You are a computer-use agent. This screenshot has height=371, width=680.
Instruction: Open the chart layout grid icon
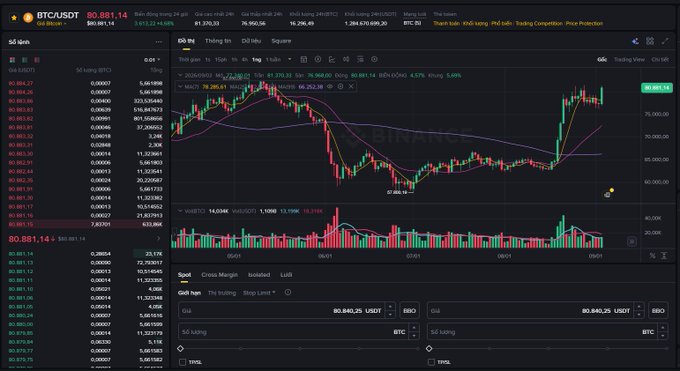[650, 41]
